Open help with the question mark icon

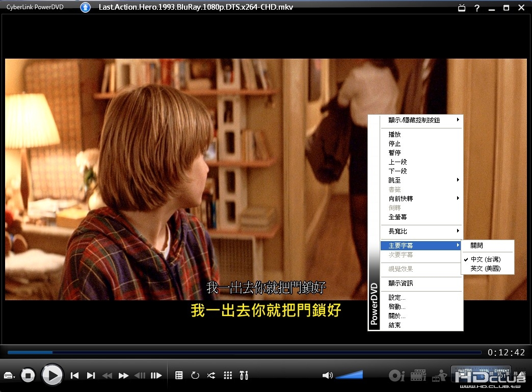pyautogui.click(x=476, y=8)
